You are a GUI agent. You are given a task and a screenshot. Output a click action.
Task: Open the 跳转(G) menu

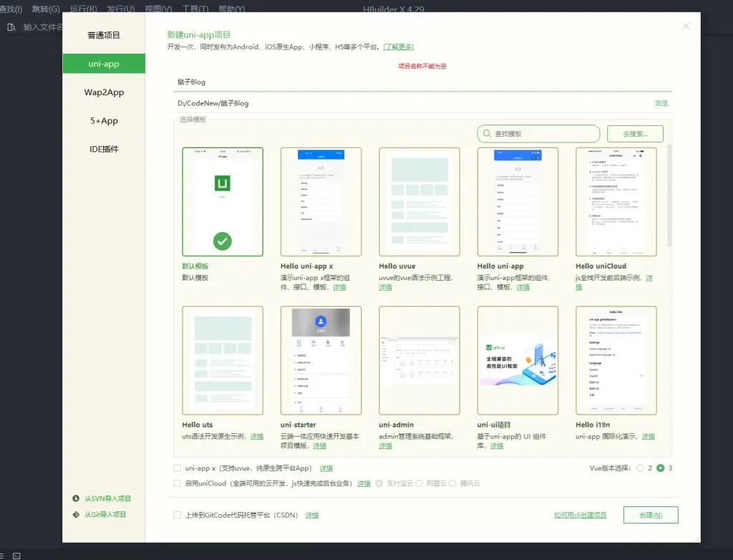pyautogui.click(x=46, y=9)
